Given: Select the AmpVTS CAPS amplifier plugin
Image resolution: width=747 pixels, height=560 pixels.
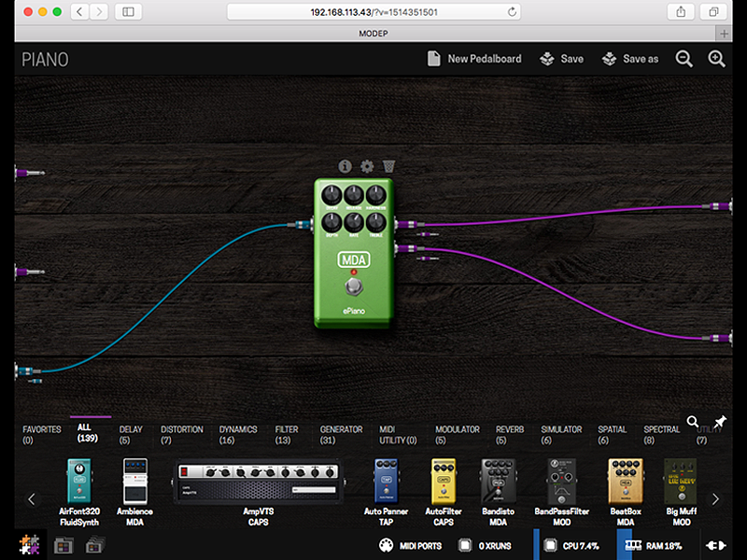Looking at the screenshot, I should [x=259, y=493].
